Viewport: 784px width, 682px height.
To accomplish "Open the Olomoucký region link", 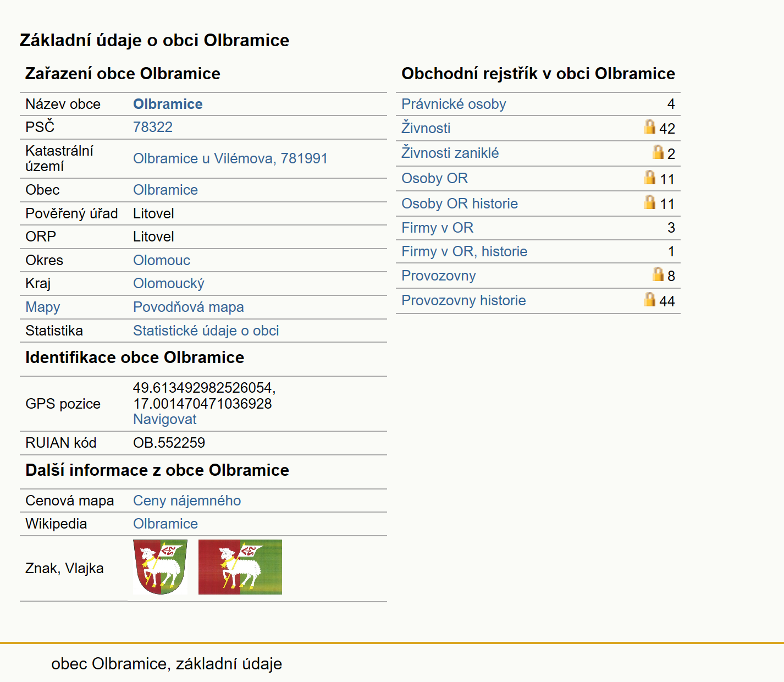I will 169,283.
